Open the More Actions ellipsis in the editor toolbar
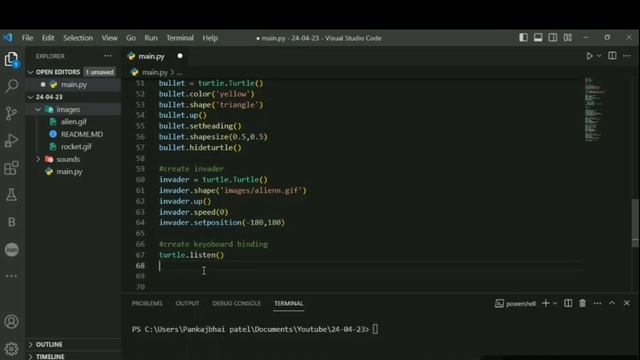The width and height of the screenshot is (640, 360). pos(627,56)
